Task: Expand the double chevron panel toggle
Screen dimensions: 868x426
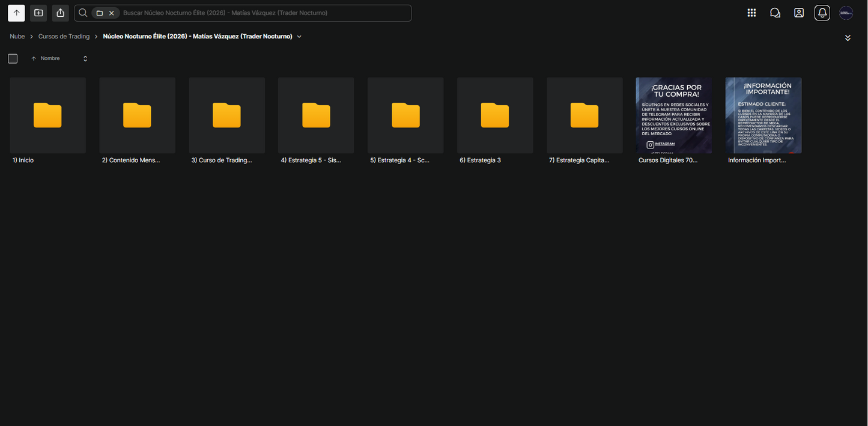Action: click(x=848, y=38)
